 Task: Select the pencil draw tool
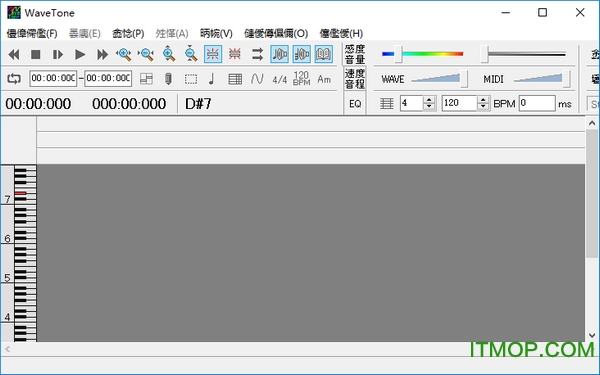tap(168, 79)
